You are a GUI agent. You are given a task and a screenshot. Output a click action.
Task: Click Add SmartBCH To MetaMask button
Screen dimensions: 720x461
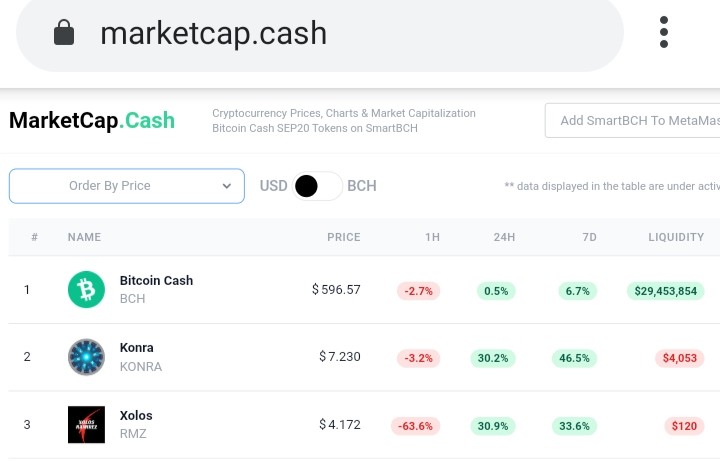coord(632,120)
